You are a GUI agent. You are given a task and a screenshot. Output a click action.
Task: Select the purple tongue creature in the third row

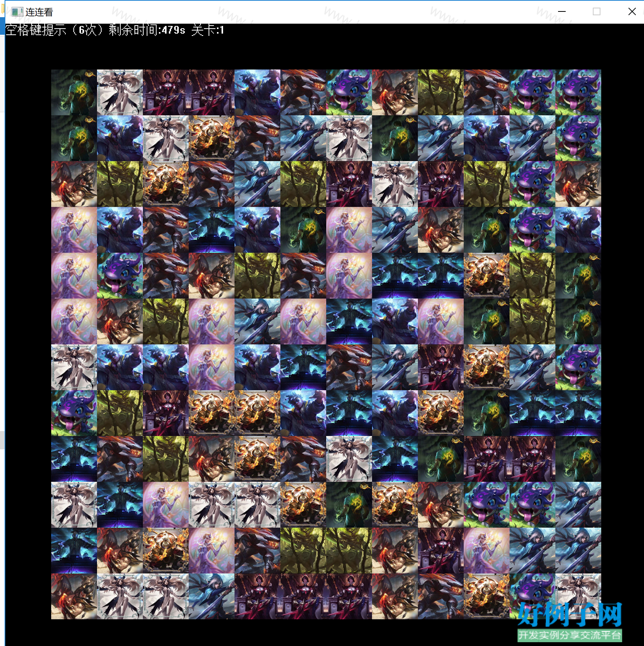pyautogui.click(x=532, y=184)
